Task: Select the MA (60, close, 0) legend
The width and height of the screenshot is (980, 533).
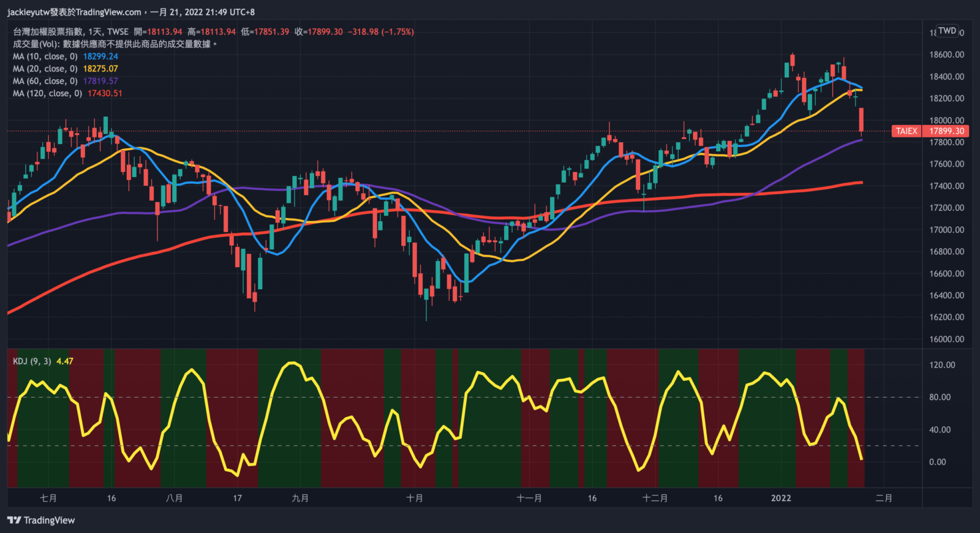Action: (45, 81)
